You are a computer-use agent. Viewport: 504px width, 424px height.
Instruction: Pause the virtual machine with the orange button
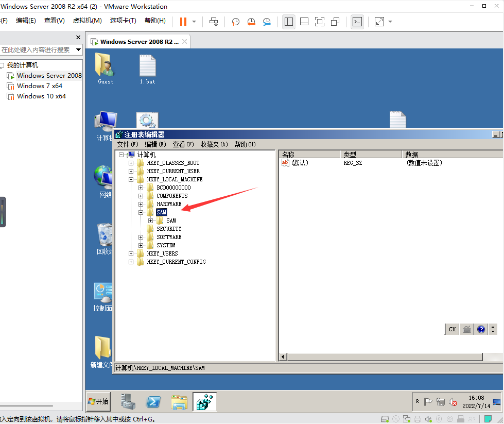click(183, 22)
